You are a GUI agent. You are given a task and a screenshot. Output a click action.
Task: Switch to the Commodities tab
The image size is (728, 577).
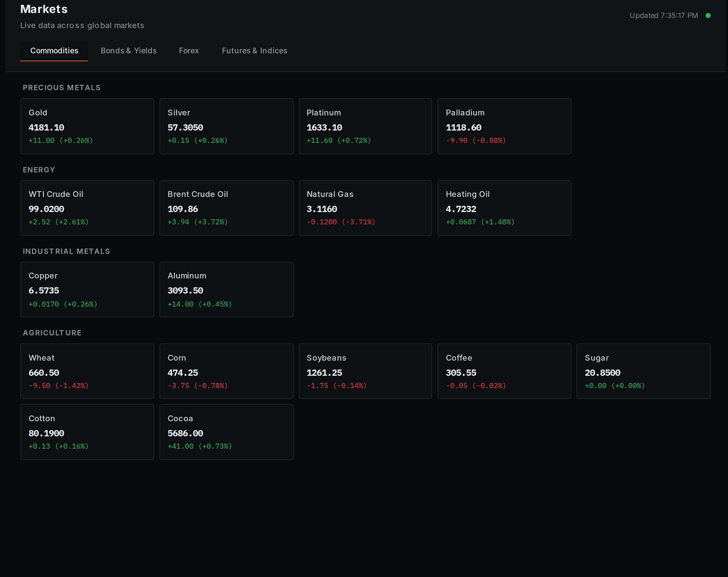(x=54, y=51)
